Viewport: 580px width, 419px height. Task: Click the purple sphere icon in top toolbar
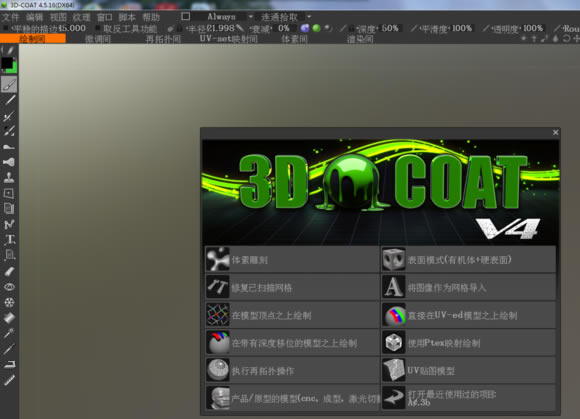click(x=305, y=28)
